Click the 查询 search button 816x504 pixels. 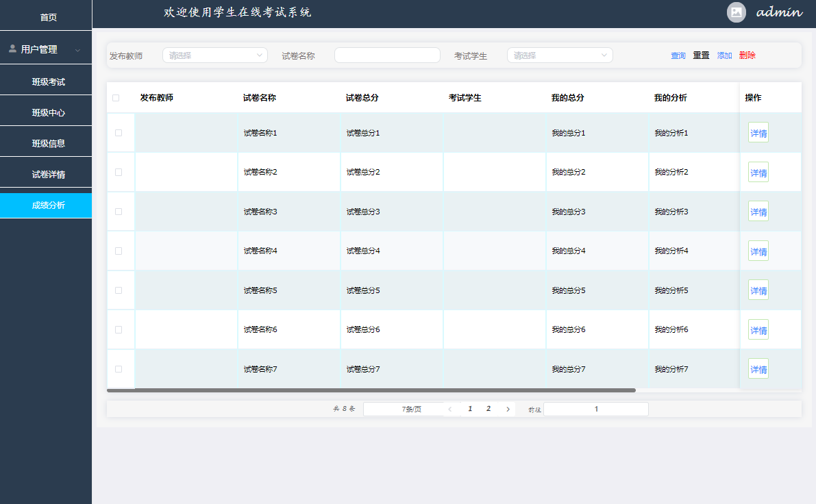click(678, 55)
